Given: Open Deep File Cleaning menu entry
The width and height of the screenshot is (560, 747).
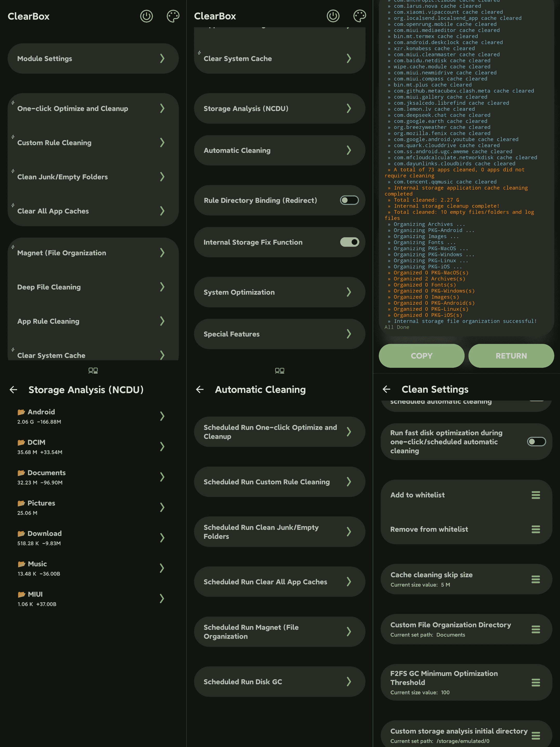Looking at the screenshot, I should coord(93,287).
